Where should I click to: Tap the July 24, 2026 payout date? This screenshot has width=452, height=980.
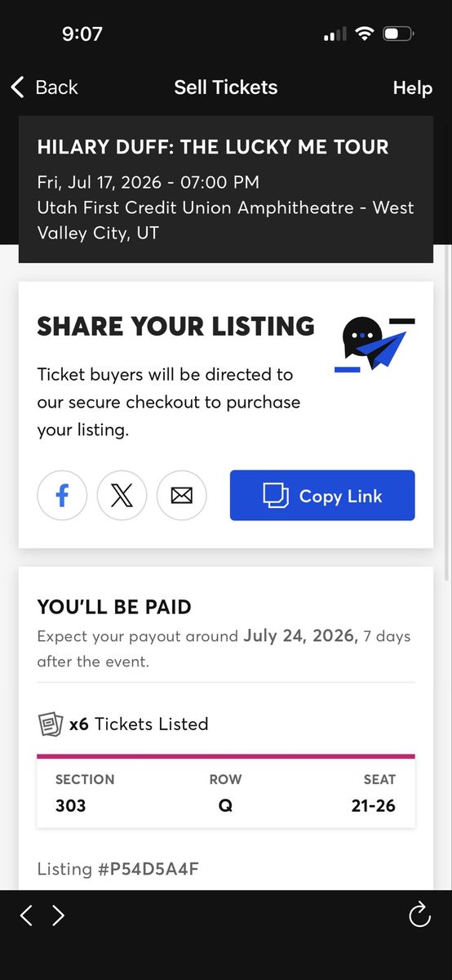(301, 636)
